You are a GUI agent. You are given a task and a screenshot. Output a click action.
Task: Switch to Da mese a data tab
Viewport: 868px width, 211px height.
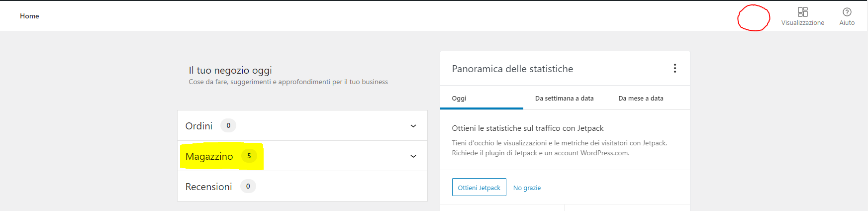click(641, 98)
